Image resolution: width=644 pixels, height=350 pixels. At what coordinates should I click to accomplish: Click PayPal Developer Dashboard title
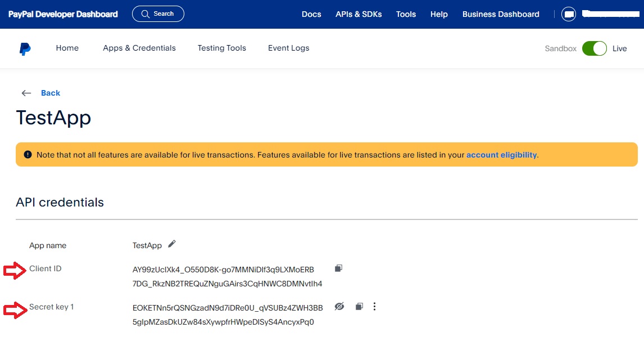point(63,15)
